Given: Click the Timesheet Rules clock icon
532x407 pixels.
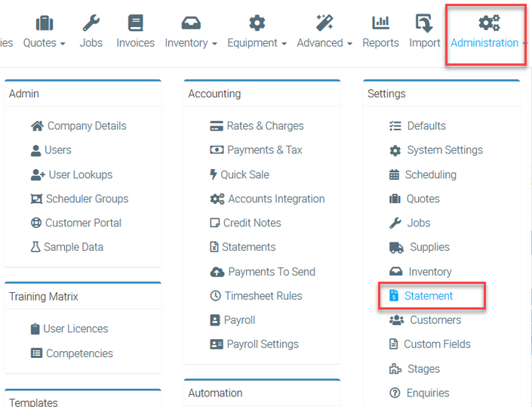Looking at the screenshot, I should (x=216, y=296).
